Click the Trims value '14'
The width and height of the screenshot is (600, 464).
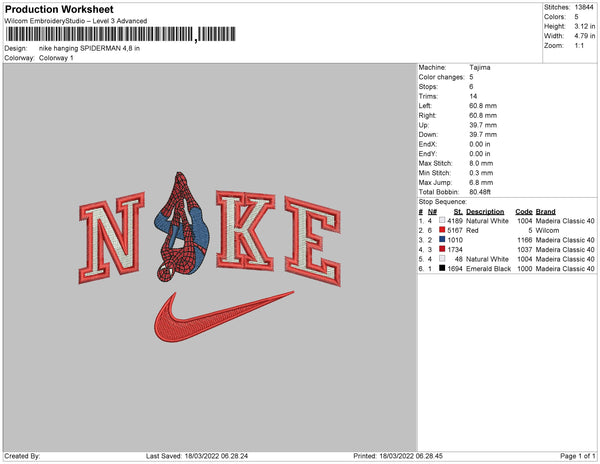pos(473,96)
